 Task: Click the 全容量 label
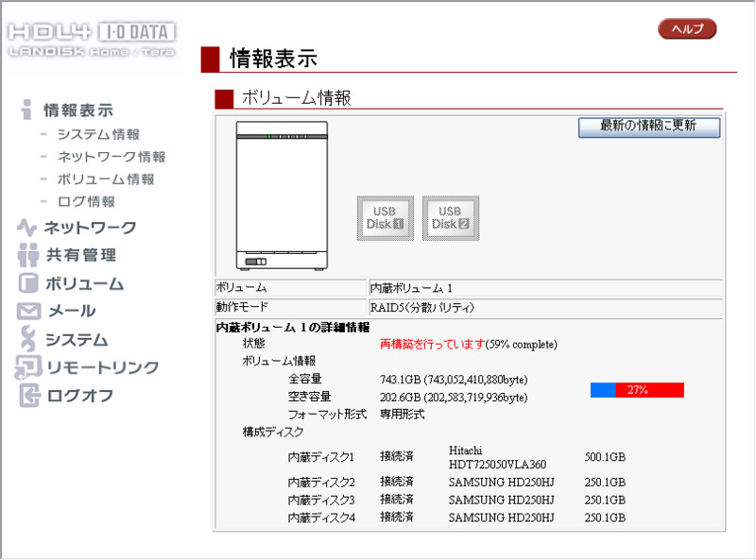click(x=304, y=379)
